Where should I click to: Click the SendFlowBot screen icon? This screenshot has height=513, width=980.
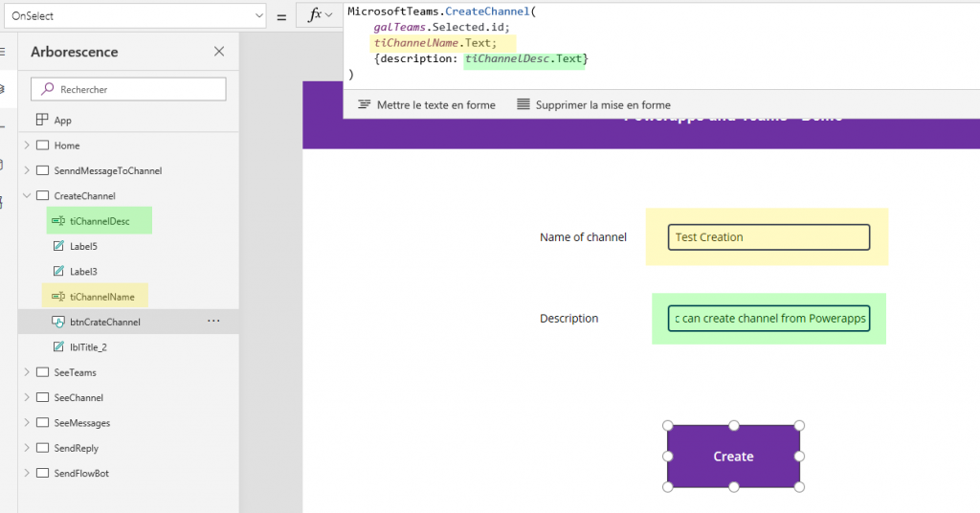pyautogui.click(x=42, y=473)
